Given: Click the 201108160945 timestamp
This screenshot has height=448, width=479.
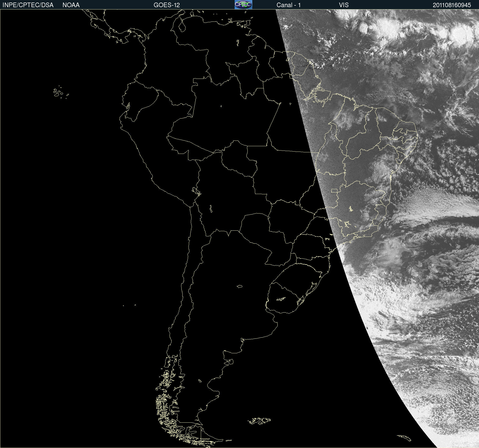Looking at the screenshot, I should (452, 5).
